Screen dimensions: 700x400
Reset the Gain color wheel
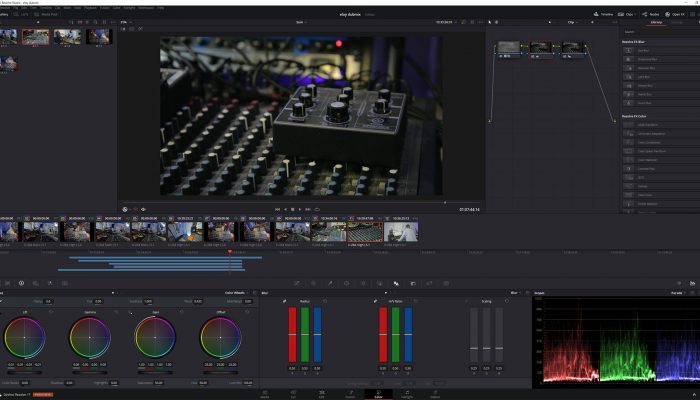[182, 312]
